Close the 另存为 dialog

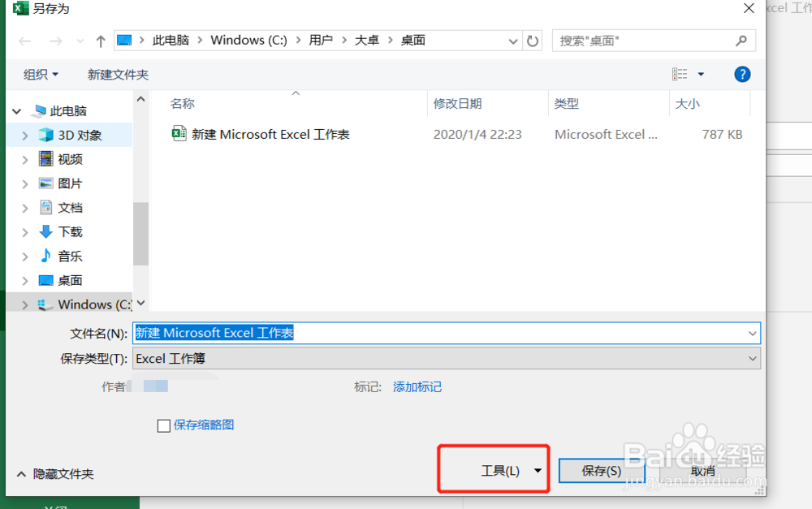click(x=749, y=8)
